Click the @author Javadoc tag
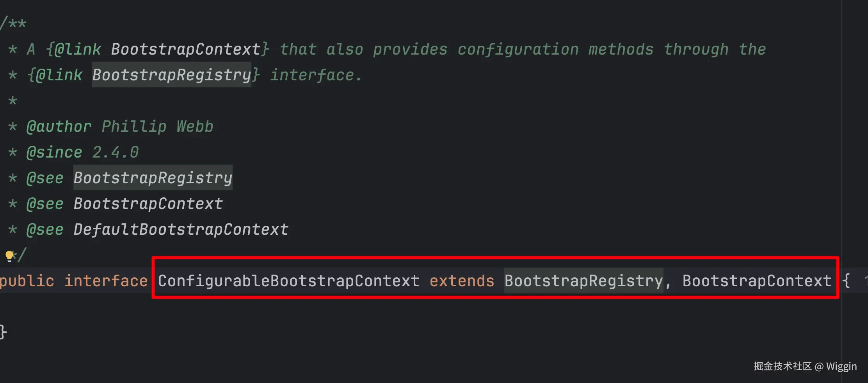Viewport: 868px width, 383px height. click(59, 127)
